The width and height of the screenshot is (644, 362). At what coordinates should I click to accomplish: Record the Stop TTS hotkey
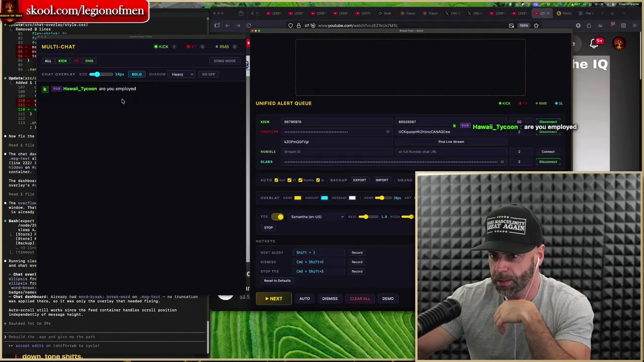pyautogui.click(x=357, y=271)
